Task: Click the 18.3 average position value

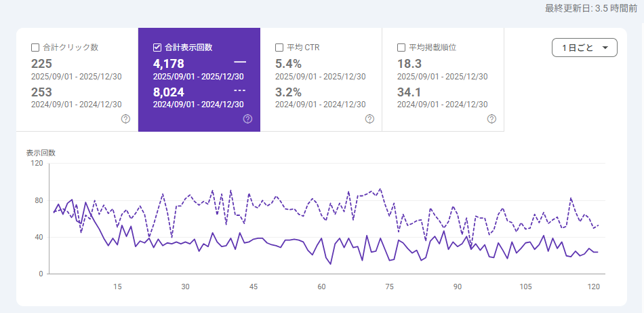Action: 409,64
